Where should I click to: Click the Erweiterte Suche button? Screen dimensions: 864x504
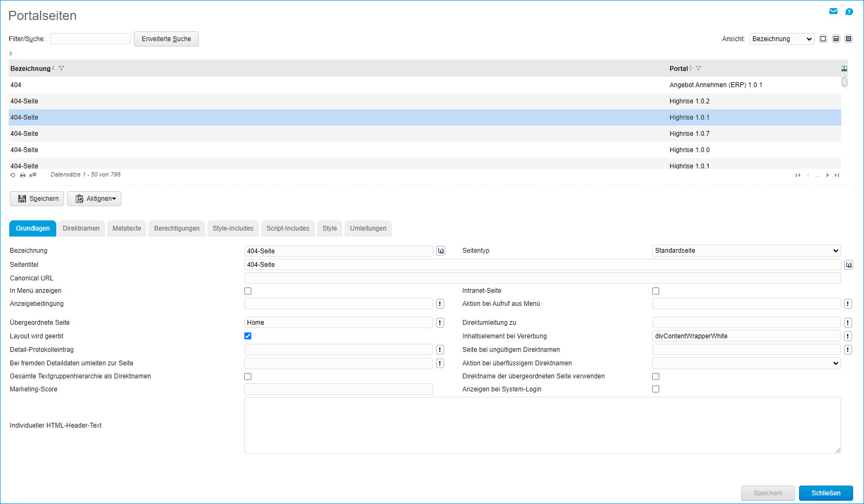click(166, 39)
